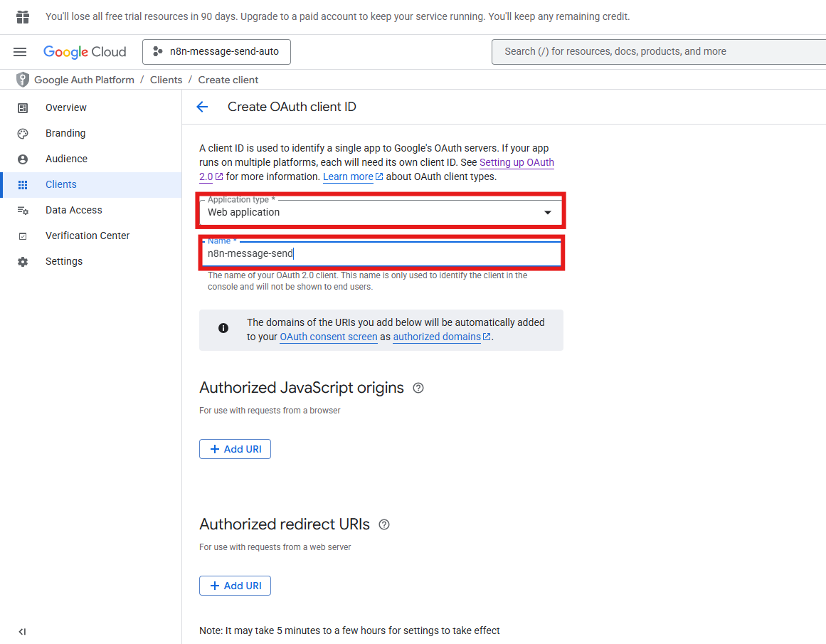This screenshot has width=826, height=644.
Task: Add URI under Authorized redirect URIs
Action: [235, 586]
